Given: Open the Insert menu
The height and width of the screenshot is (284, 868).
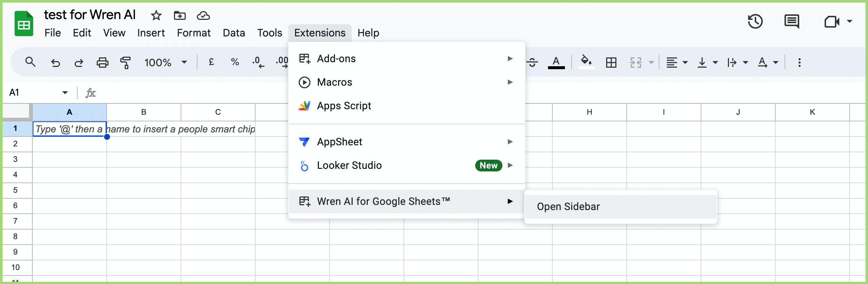Looking at the screenshot, I should 151,33.
